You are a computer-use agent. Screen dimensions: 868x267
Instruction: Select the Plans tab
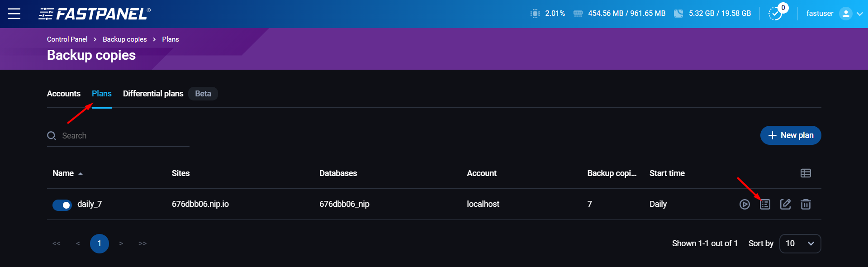(101, 94)
